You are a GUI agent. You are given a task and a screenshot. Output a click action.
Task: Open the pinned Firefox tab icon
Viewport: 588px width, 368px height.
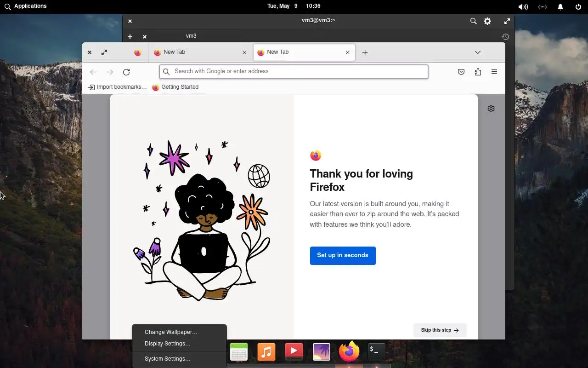(x=137, y=52)
